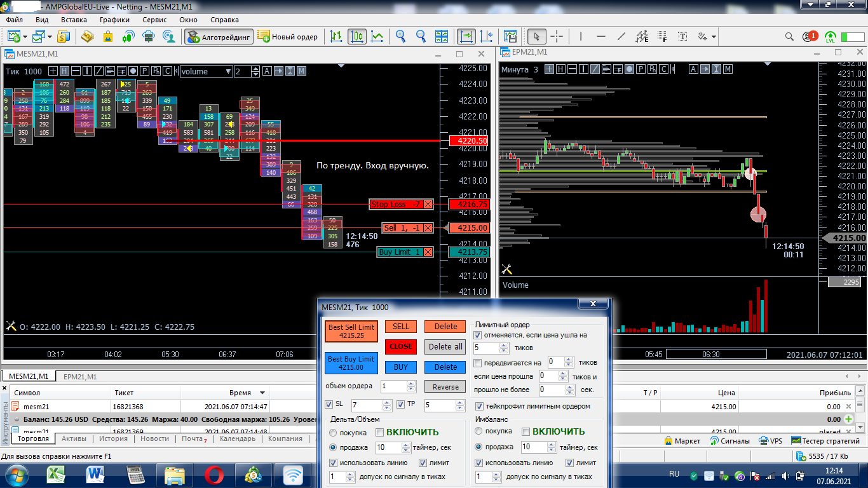Screen dimensions: 868x488
Task: Open Opera browser from the taskbar
Action: click(214, 475)
